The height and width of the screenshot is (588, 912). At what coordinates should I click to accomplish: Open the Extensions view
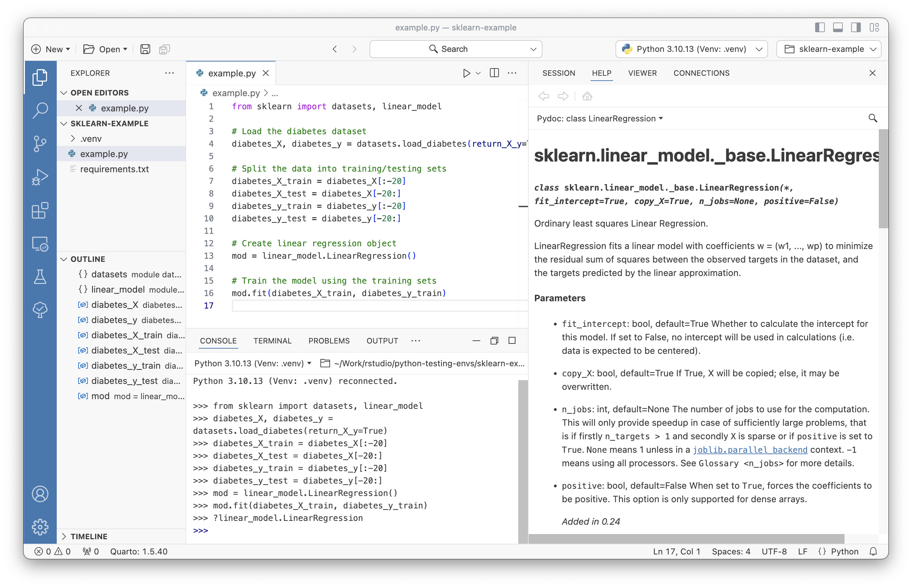[x=40, y=210]
